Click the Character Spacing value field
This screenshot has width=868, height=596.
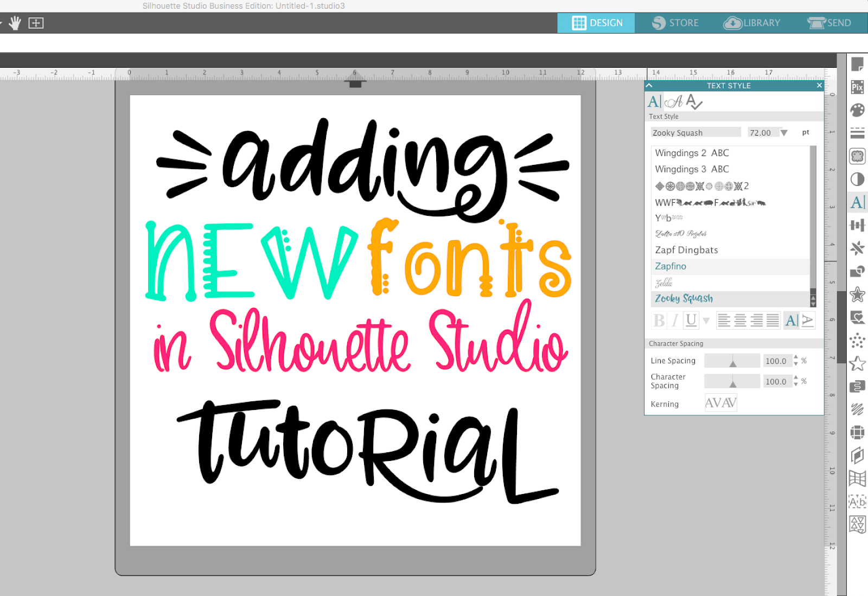pos(777,381)
